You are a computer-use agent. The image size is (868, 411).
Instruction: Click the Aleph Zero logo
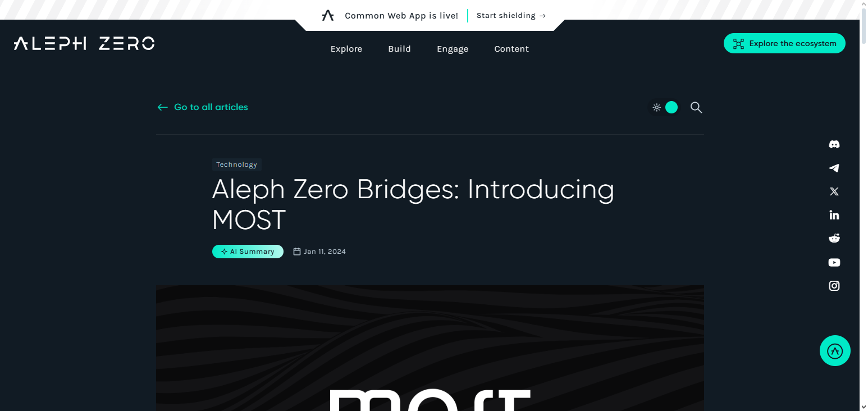tap(84, 43)
